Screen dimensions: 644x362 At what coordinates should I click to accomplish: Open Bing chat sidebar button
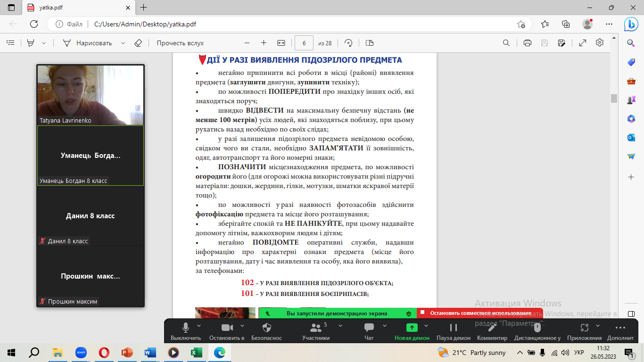[x=631, y=24]
